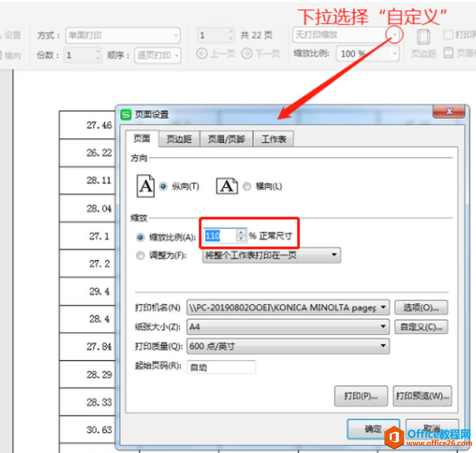Screen dimensions: 476x453
Task: Switch to the 工作表 tab
Action: pos(273,139)
